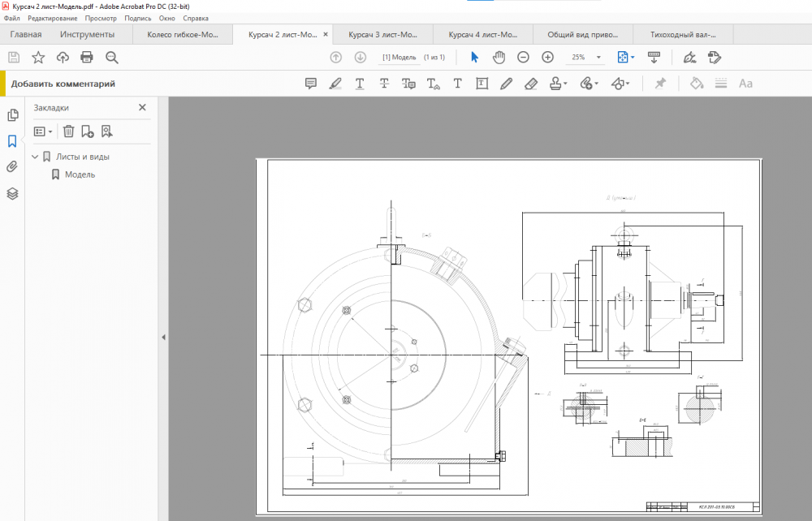This screenshot has height=521, width=812.
Task: Open the "Инструменты" tools view
Action: (87, 35)
